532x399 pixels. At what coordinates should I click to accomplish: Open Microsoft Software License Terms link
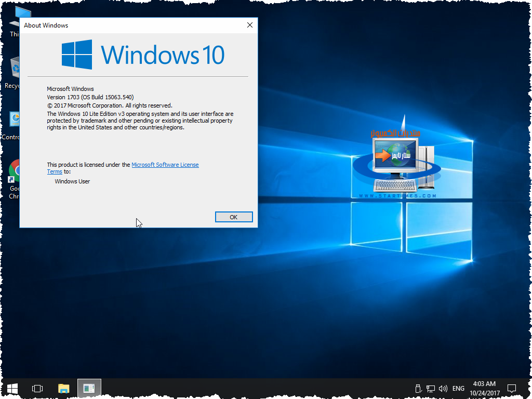pyautogui.click(x=165, y=165)
